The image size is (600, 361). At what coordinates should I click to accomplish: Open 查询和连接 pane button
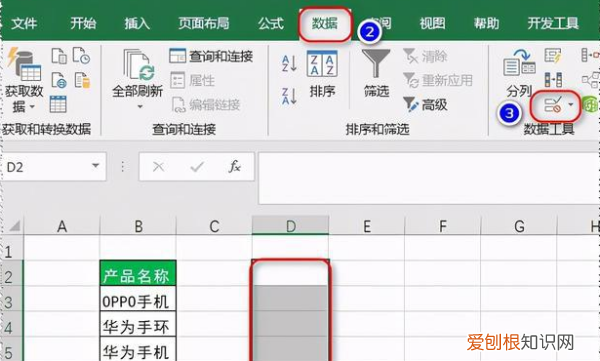(211, 56)
